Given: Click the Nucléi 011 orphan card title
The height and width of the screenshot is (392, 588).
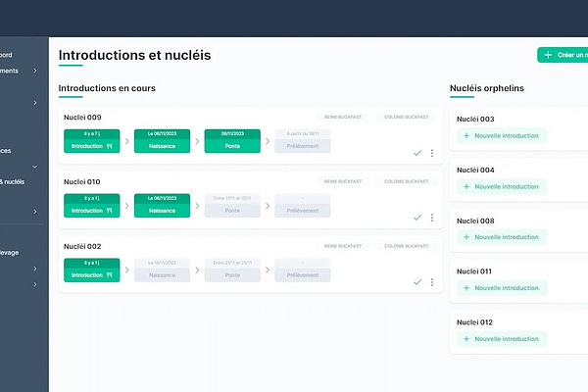Looking at the screenshot, I should [474, 271].
